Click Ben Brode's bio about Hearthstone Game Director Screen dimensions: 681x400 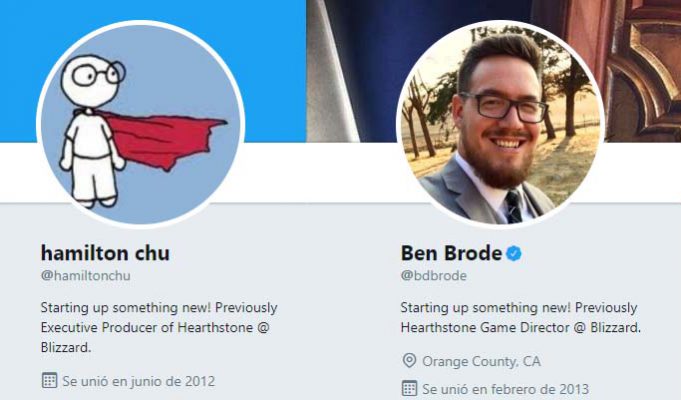click(520, 317)
